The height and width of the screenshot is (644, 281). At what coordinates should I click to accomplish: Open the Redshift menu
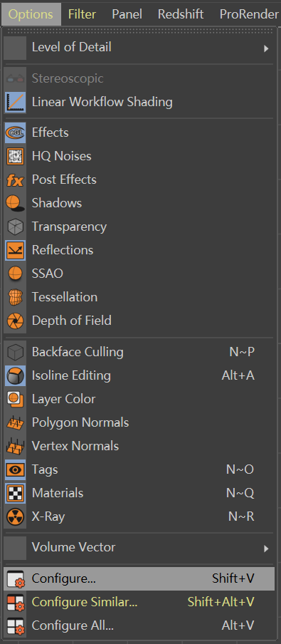click(x=181, y=14)
